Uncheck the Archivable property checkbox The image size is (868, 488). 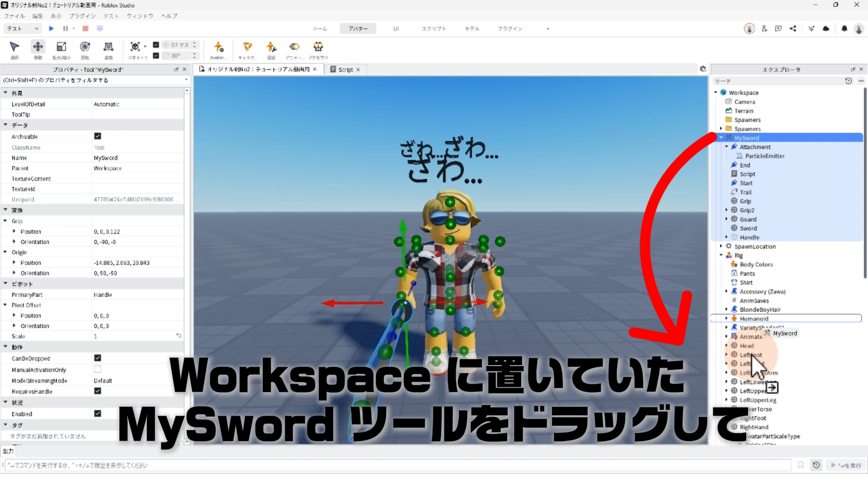click(x=98, y=136)
